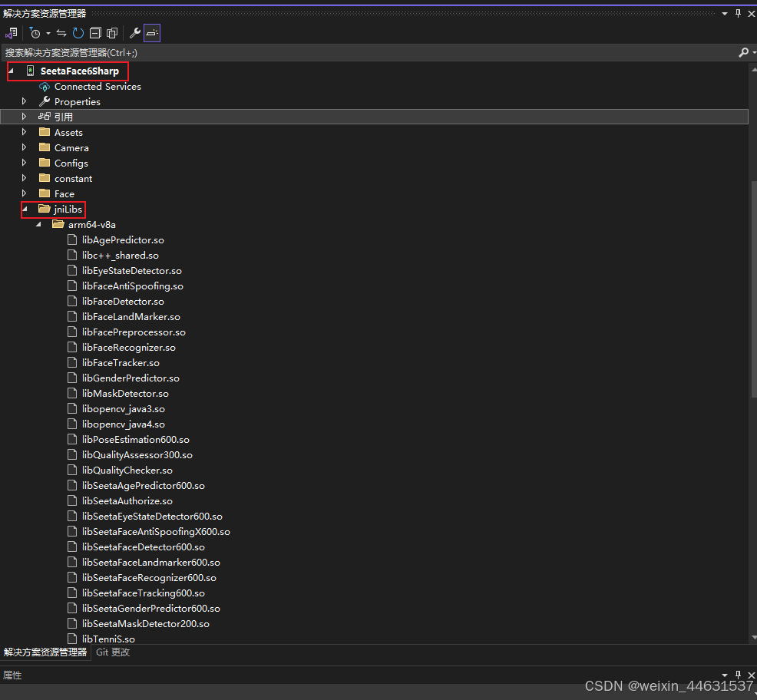Click the libSeetaFaceAntiSpoofingX600.so file name

[156, 531]
